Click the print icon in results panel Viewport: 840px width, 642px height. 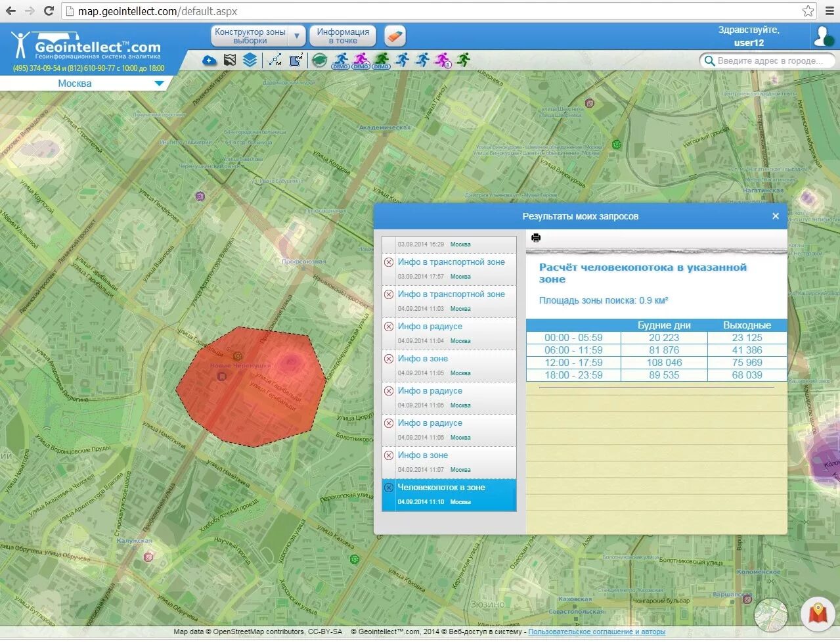[536, 238]
